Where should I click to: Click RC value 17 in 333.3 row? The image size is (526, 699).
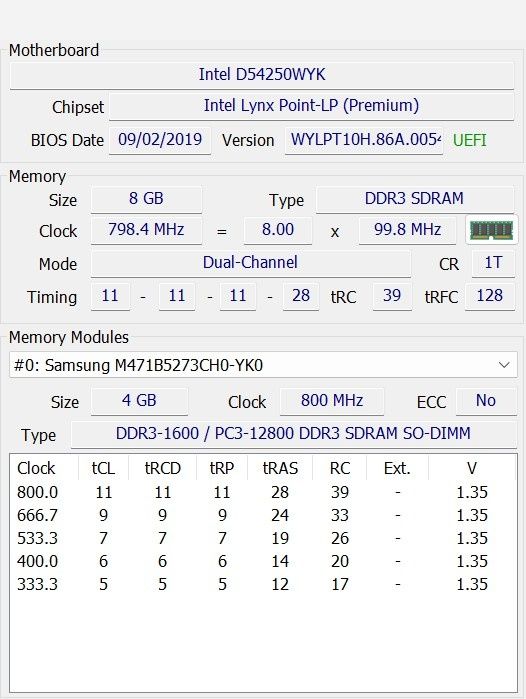tap(340, 584)
